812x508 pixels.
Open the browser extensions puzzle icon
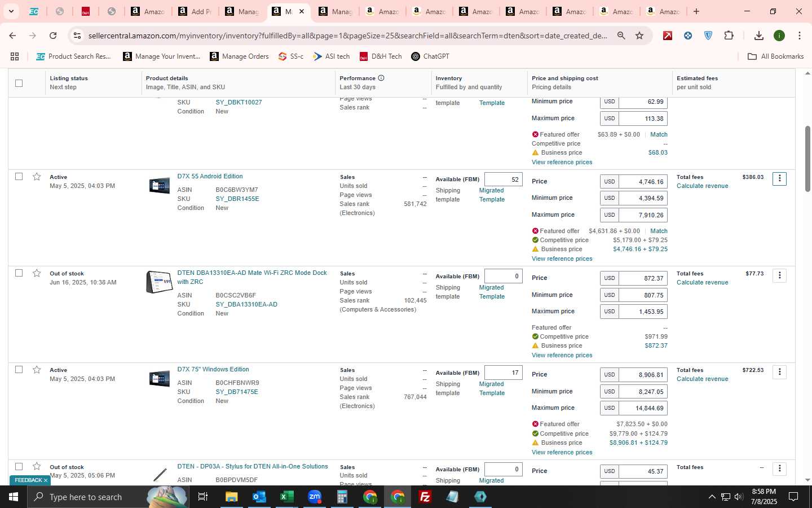[729, 36]
